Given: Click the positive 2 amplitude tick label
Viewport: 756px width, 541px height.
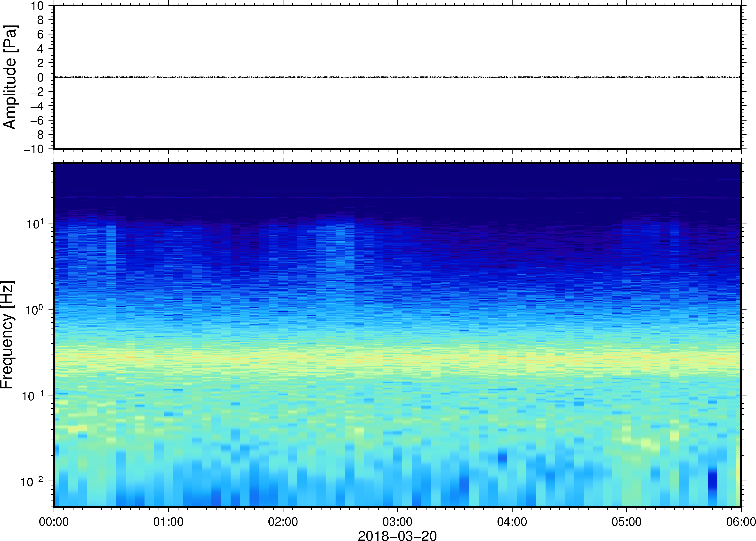Looking at the screenshot, I should [41, 63].
